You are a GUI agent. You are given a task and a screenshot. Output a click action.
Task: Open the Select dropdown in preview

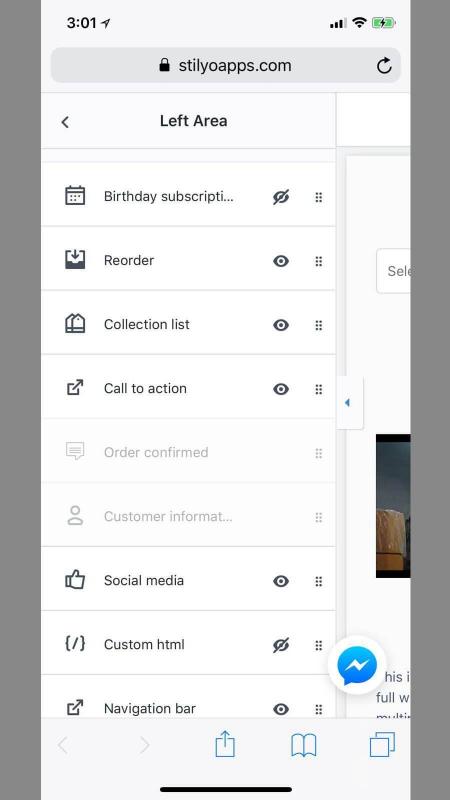tap(393, 271)
